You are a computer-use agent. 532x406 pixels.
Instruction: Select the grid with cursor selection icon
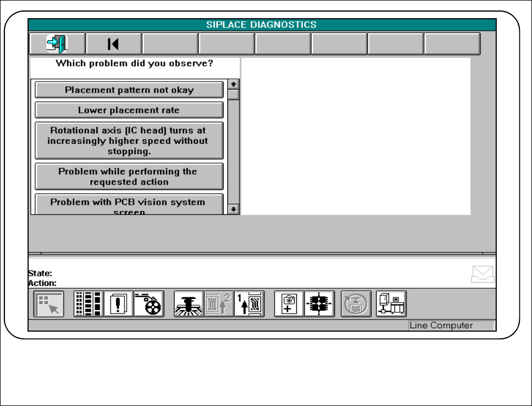[49, 304]
